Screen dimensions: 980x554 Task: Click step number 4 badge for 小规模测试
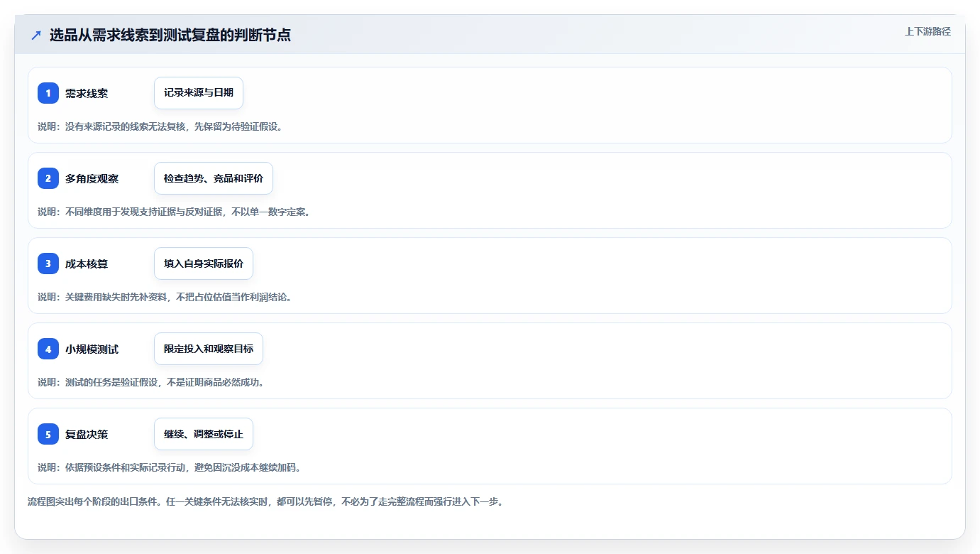pyautogui.click(x=48, y=349)
